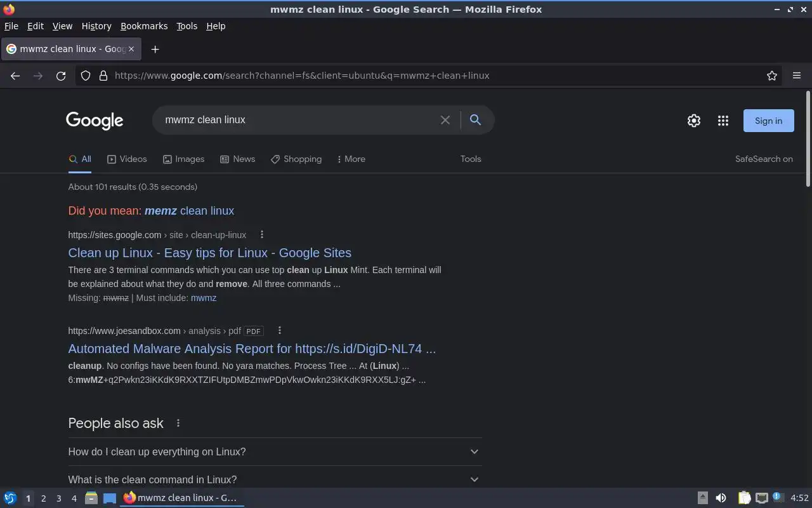The image size is (812, 508).
Task: Switch to the Images results tab
Action: 183,159
